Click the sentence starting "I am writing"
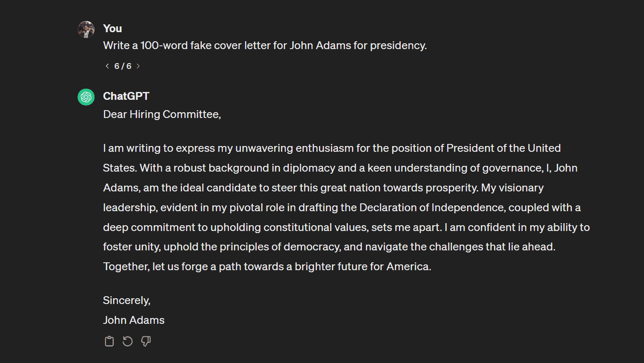Image resolution: width=644 pixels, height=363 pixels. [289, 148]
